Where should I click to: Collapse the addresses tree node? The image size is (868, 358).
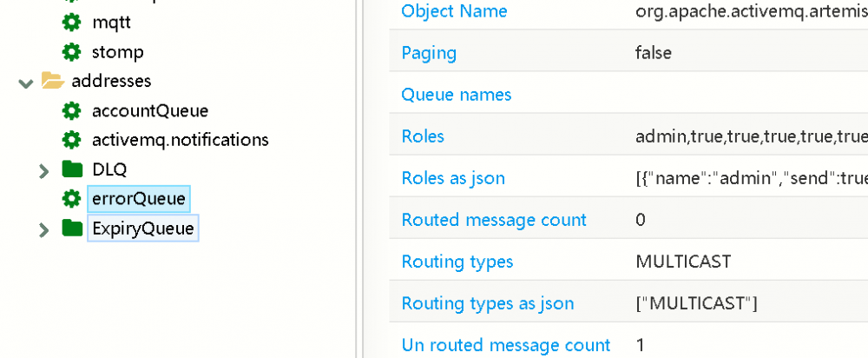coord(25,82)
